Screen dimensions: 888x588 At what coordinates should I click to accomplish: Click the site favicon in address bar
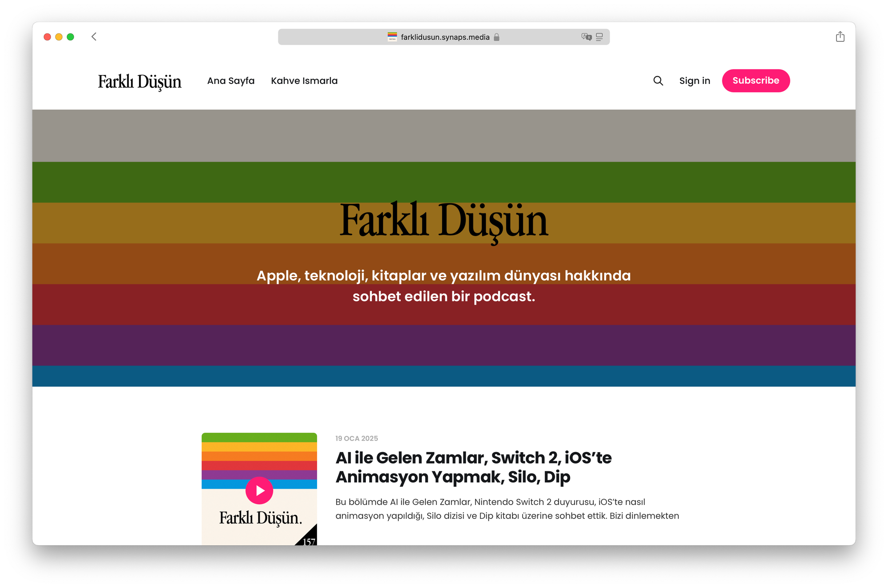click(392, 37)
